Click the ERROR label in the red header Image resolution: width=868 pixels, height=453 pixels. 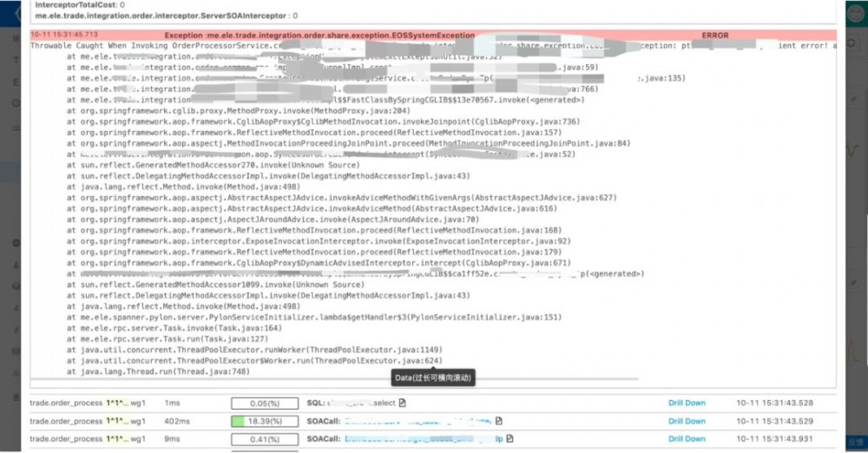coord(715,35)
